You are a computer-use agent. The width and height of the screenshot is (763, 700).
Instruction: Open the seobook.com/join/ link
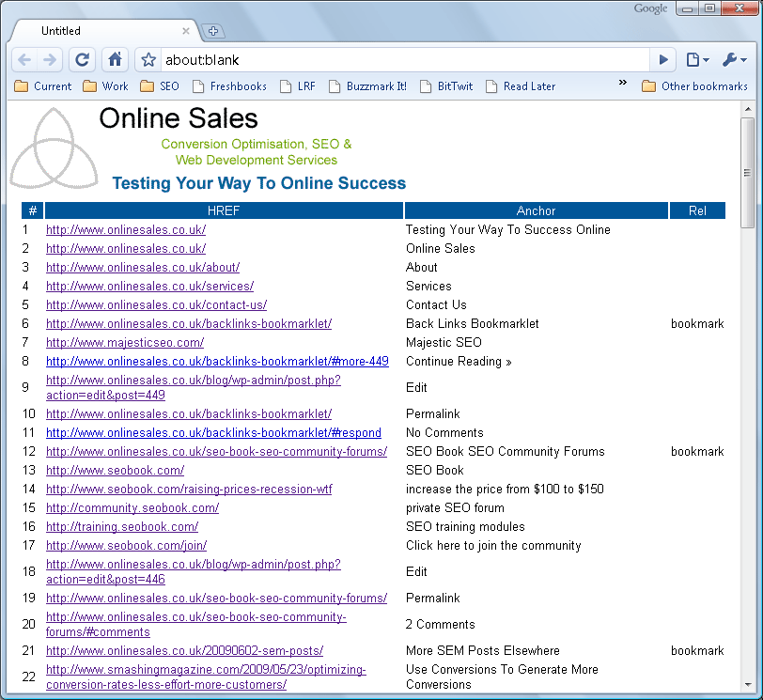pyautogui.click(x=126, y=546)
